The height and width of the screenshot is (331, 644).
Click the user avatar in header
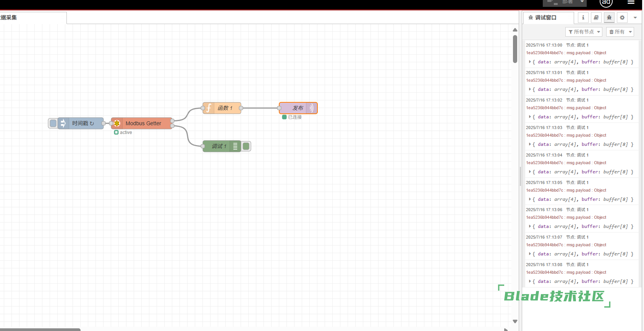(x=606, y=2)
